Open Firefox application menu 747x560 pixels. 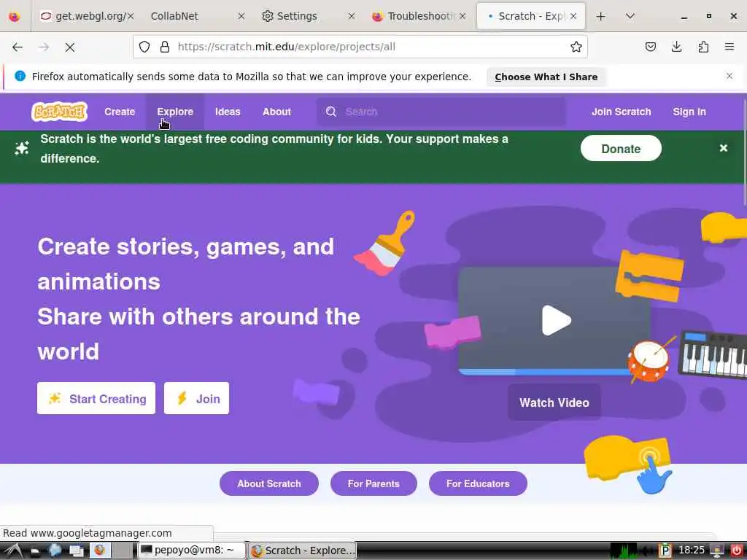coord(729,47)
